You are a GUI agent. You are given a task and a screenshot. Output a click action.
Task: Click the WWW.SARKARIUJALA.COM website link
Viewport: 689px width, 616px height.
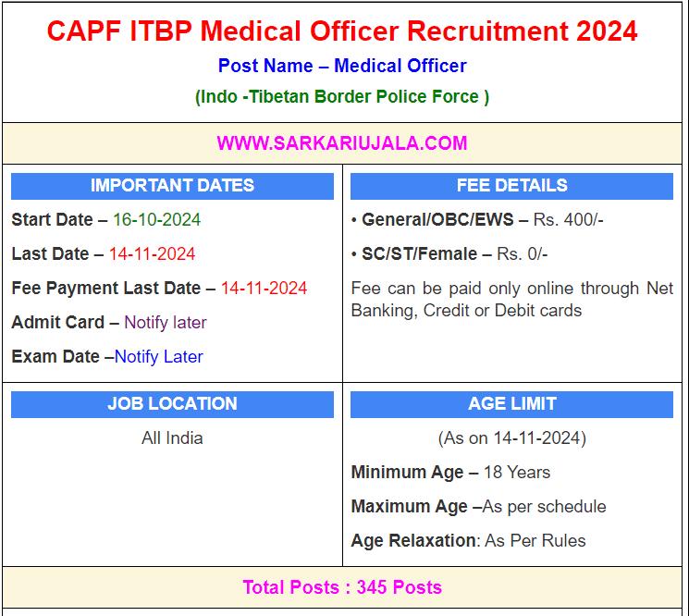[x=342, y=143]
